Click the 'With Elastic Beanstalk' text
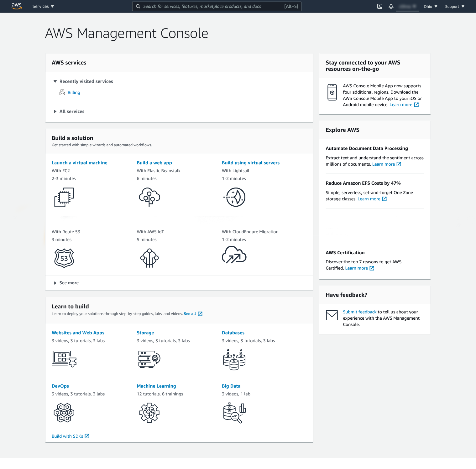 pos(159,171)
